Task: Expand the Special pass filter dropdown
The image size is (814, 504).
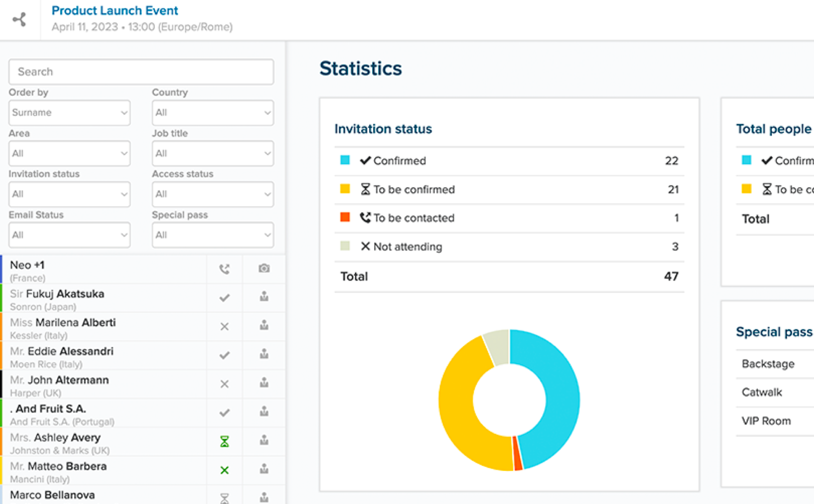Action: tap(213, 235)
